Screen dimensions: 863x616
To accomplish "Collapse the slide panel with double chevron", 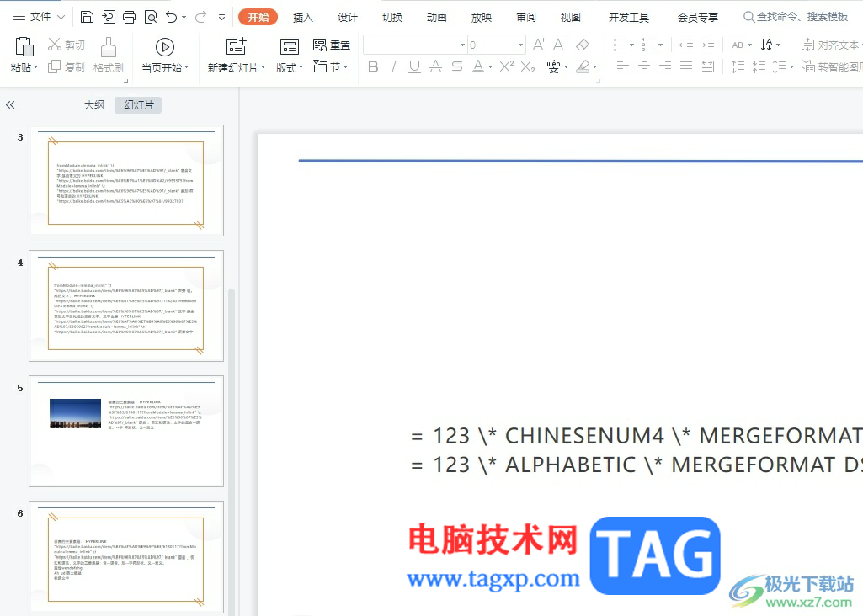I will 10,104.
